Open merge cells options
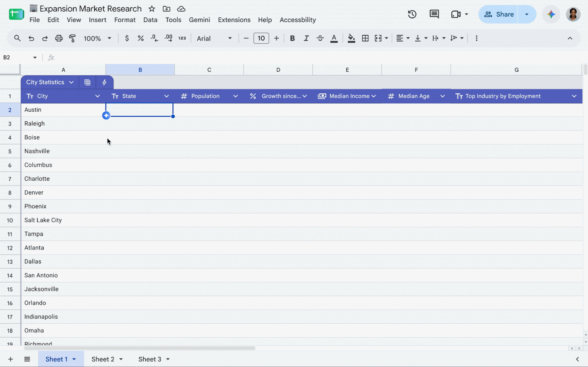588x367 pixels. click(x=381, y=38)
